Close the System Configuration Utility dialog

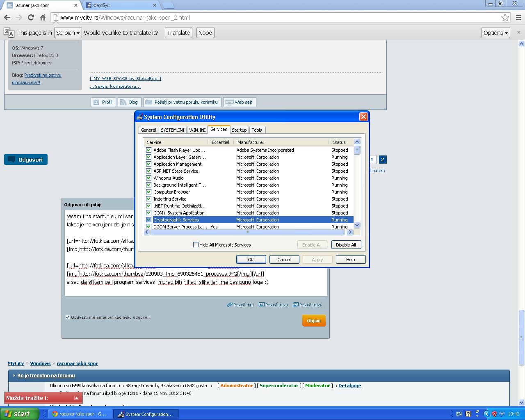tap(363, 117)
